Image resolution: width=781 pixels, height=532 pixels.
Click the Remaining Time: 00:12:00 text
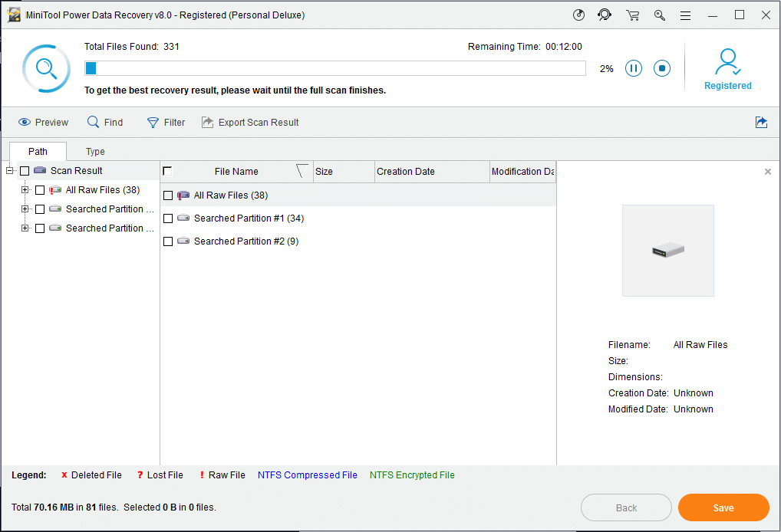pos(525,47)
